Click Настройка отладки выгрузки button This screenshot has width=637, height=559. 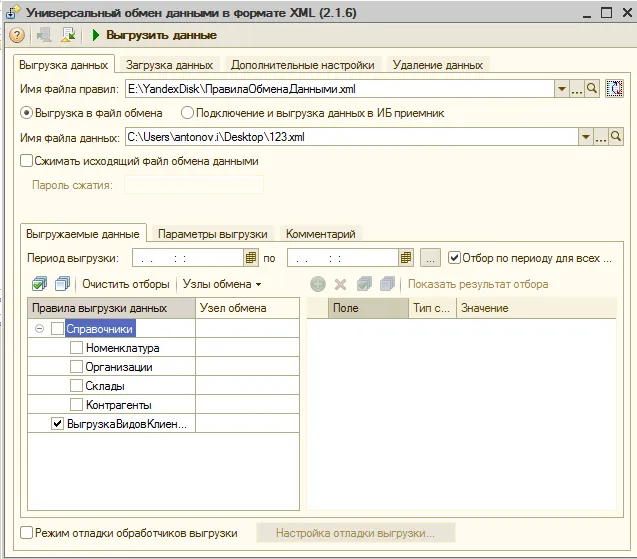(x=355, y=533)
